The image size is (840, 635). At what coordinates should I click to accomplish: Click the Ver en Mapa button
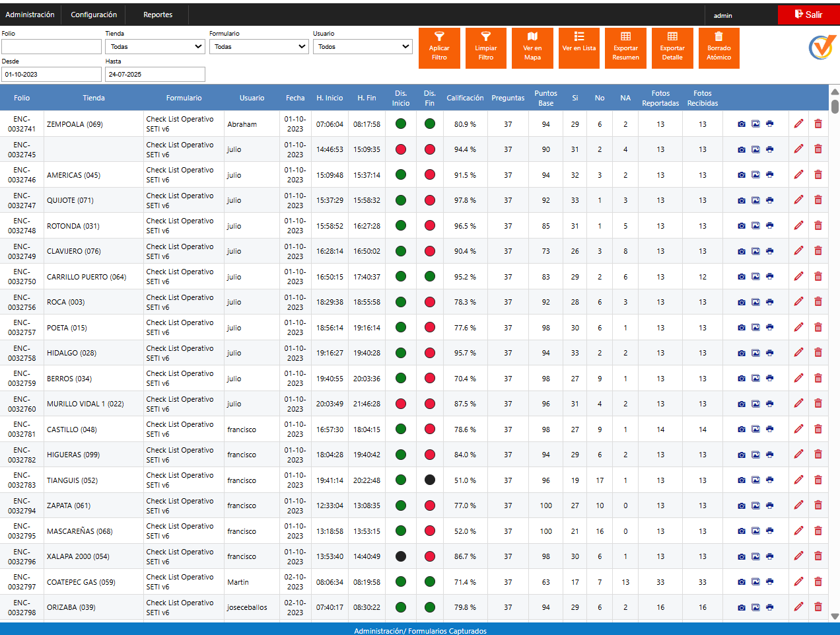click(x=532, y=48)
